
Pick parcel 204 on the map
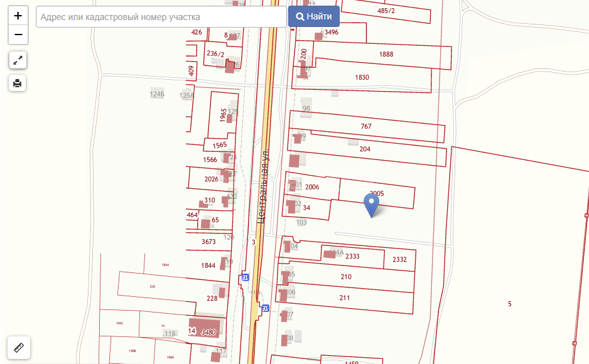[x=365, y=149]
